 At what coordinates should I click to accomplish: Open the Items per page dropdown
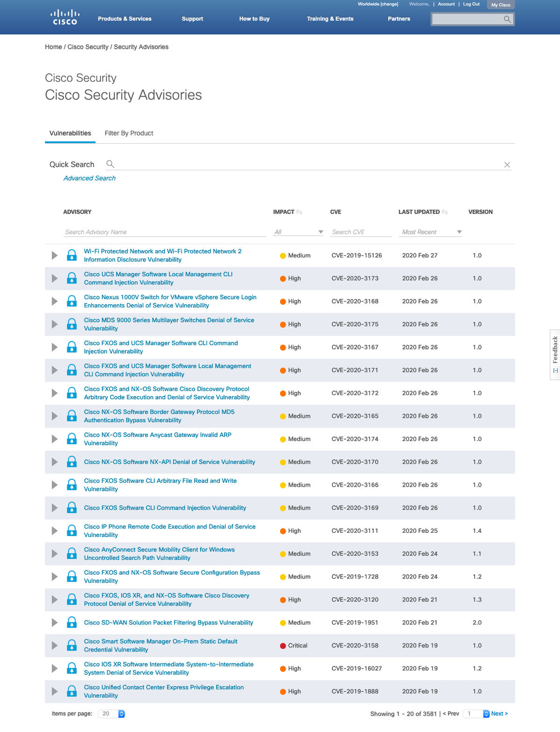point(111,714)
